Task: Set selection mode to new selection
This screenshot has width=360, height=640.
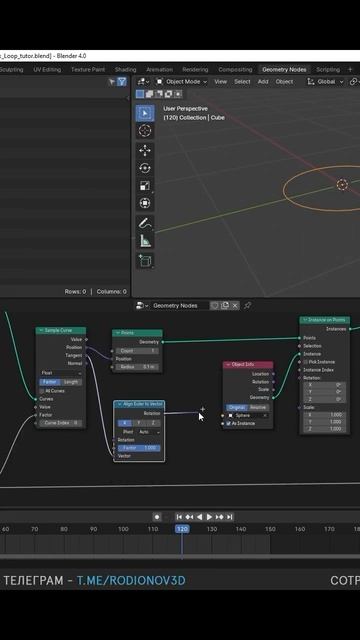Action: tap(140, 94)
